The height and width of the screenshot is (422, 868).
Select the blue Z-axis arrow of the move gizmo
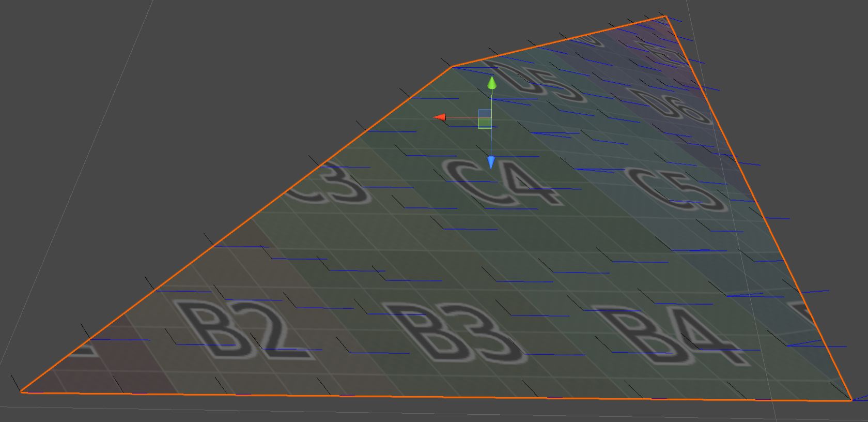[491, 163]
